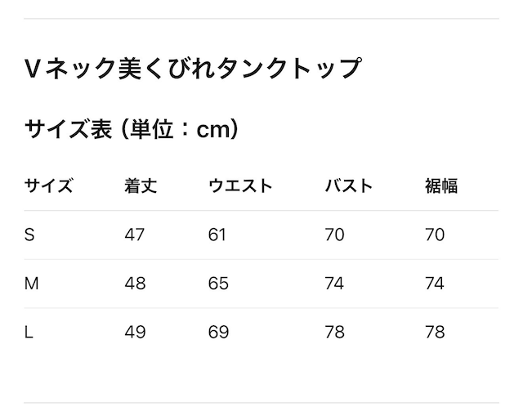Select the 着丈 value 47 for size S
Viewport: 523px width, 420px height.
tap(135, 235)
